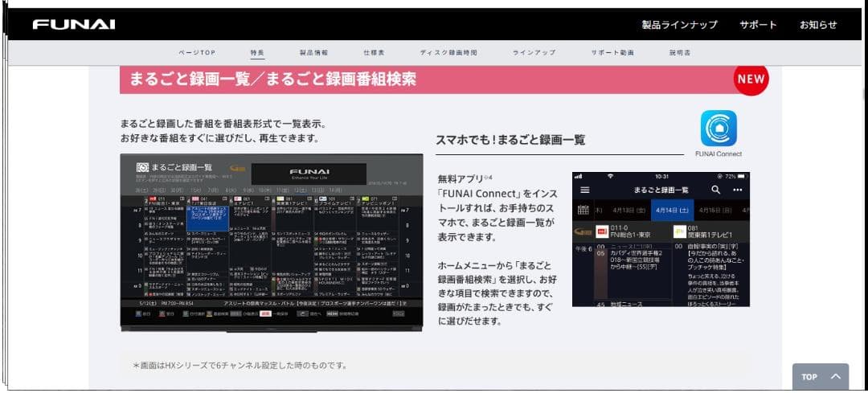Click the FUNAI Connect app icon

click(x=719, y=128)
